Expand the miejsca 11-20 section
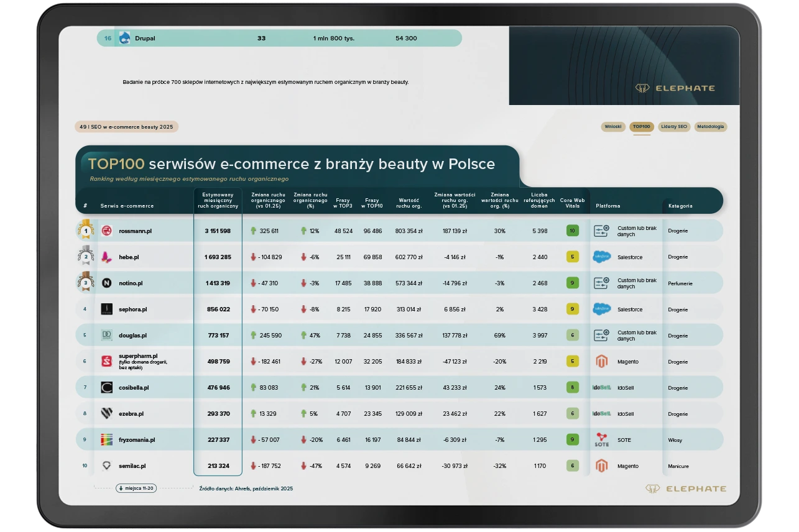The width and height of the screenshot is (799, 532). (136, 488)
